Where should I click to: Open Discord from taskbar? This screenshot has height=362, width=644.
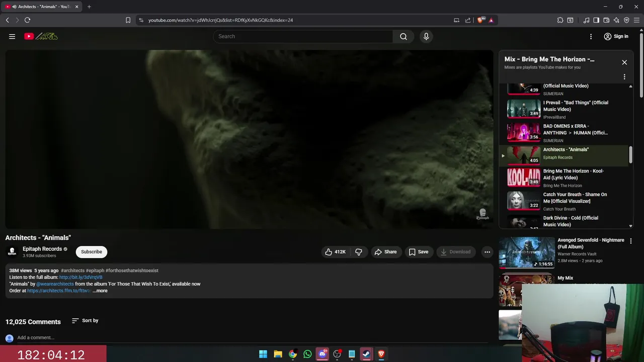click(x=323, y=354)
